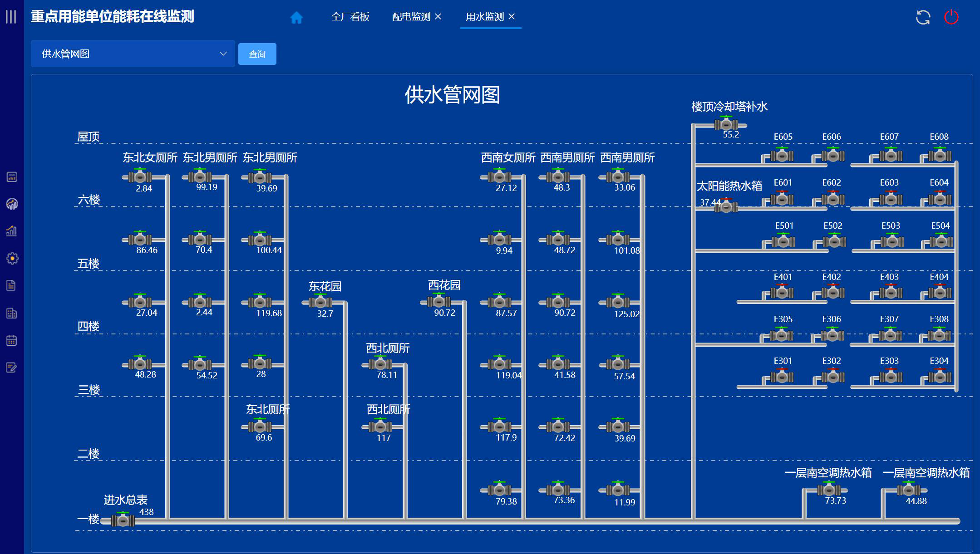Close the 配电监测 tab
Image resolution: width=980 pixels, height=554 pixels.
tap(438, 16)
